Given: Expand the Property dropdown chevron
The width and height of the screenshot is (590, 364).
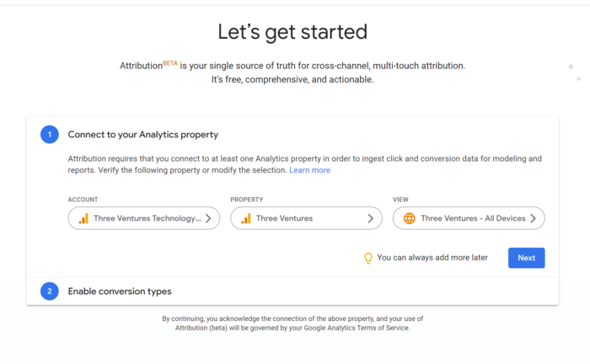Looking at the screenshot, I should click(x=370, y=218).
